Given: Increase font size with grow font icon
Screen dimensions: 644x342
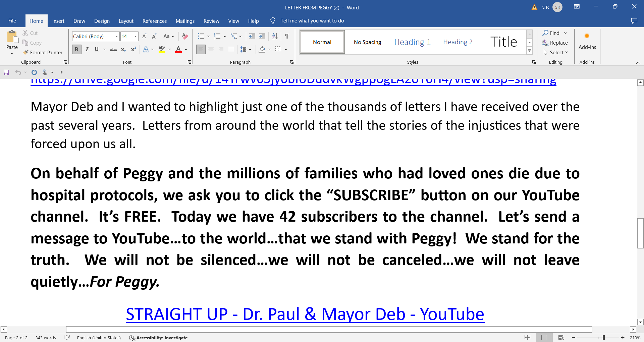Looking at the screenshot, I should coord(144,36).
